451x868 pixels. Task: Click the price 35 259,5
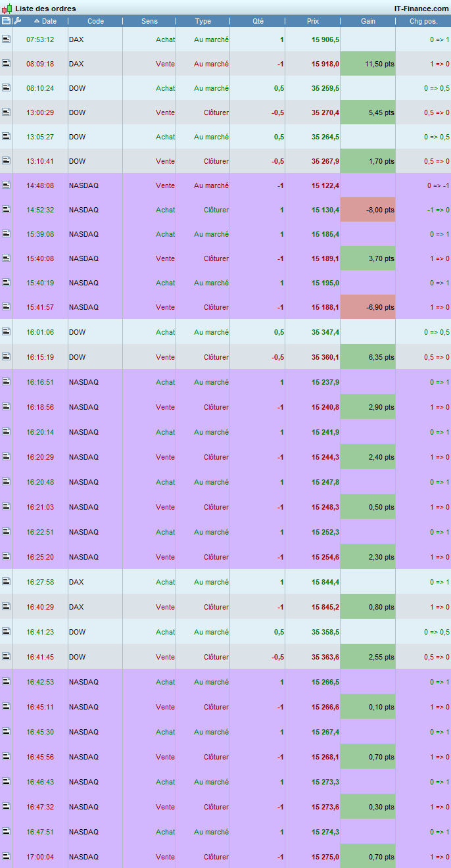click(325, 88)
